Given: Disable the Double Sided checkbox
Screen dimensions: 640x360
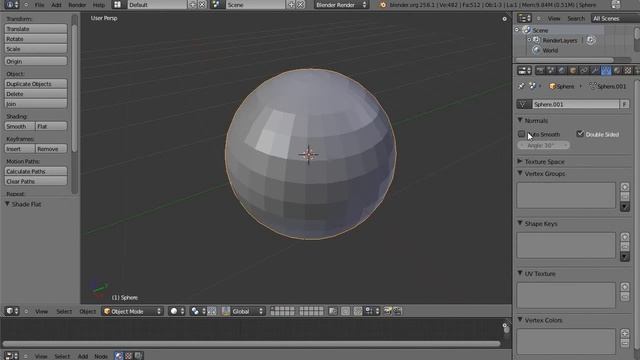Looking at the screenshot, I should pyautogui.click(x=580, y=133).
